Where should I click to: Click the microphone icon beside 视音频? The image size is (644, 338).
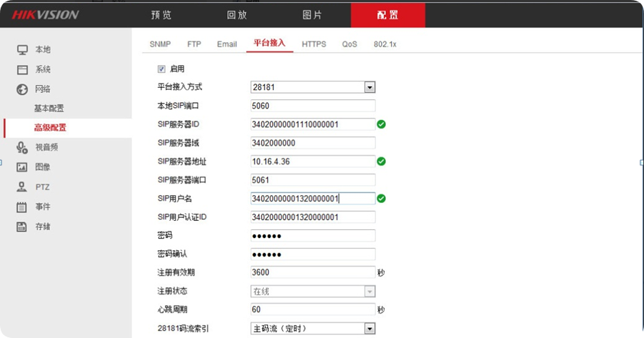tap(22, 147)
